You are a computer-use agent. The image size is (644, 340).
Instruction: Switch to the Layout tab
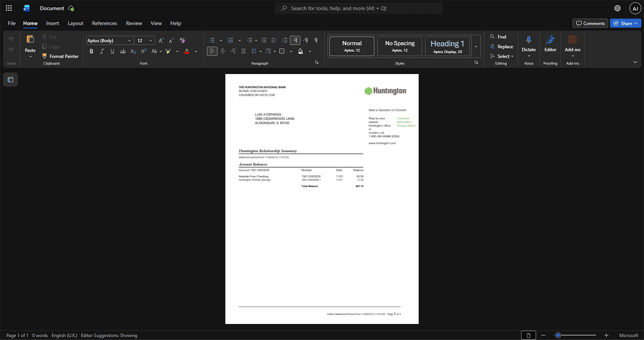(x=75, y=23)
